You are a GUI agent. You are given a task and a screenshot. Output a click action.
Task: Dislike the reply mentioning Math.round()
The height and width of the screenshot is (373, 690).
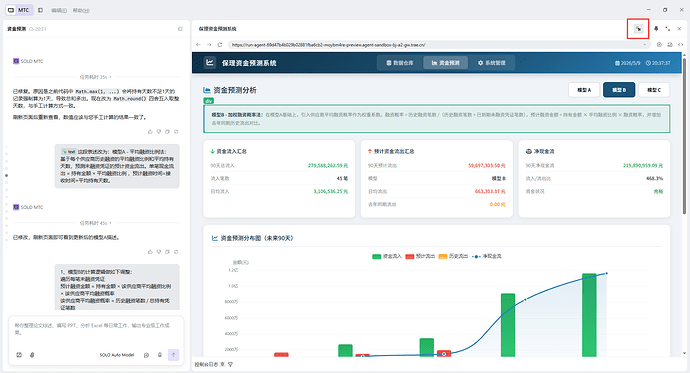tap(159, 132)
